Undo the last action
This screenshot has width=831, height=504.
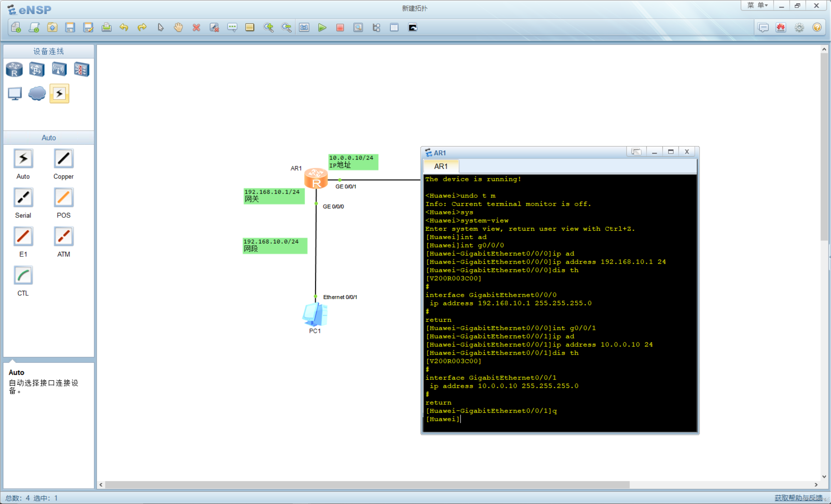click(124, 27)
